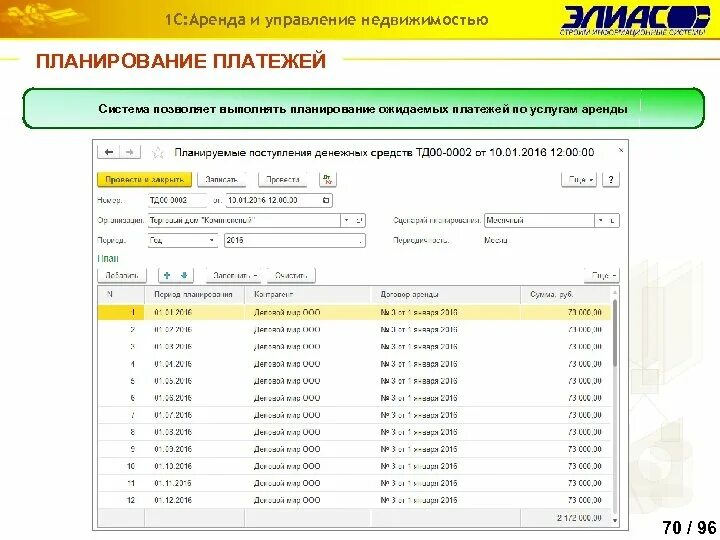Expand the 'Организация' dropdown arrow
Screen dimensions: 720x540
tap(347, 220)
